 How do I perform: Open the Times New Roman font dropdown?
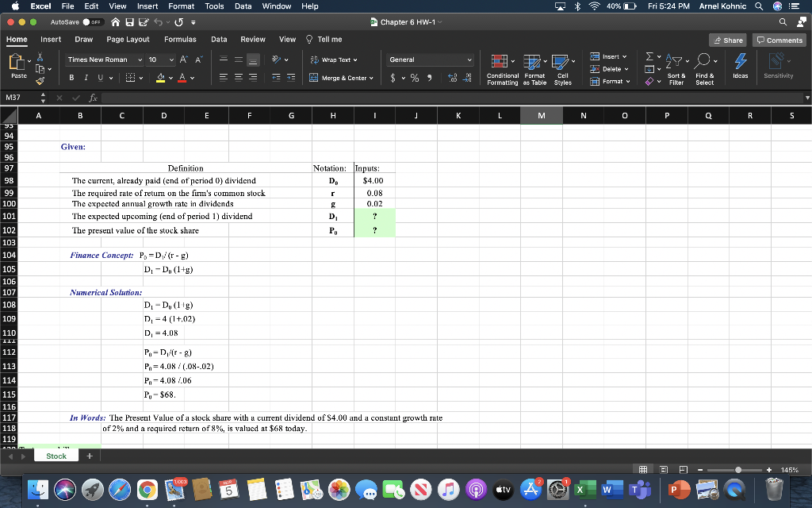tap(100, 59)
